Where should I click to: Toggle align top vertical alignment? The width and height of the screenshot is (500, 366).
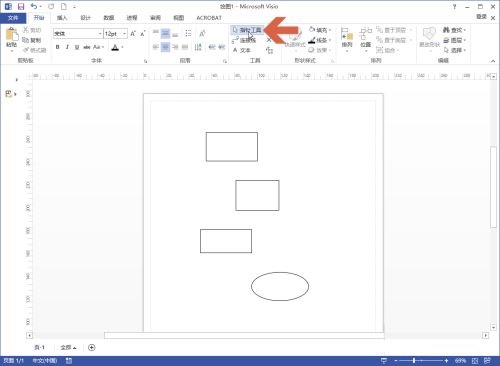pyautogui.click(x=156, y=33)
